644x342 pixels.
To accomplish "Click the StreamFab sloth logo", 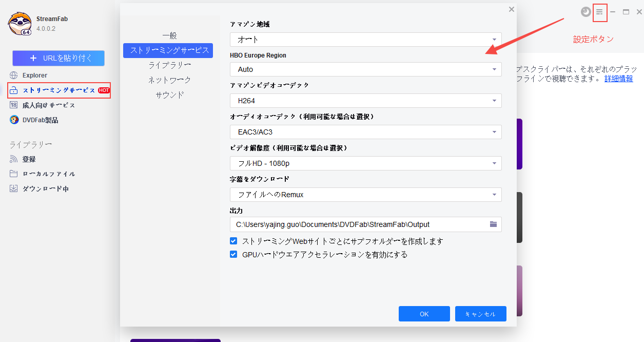I will 20,24.
